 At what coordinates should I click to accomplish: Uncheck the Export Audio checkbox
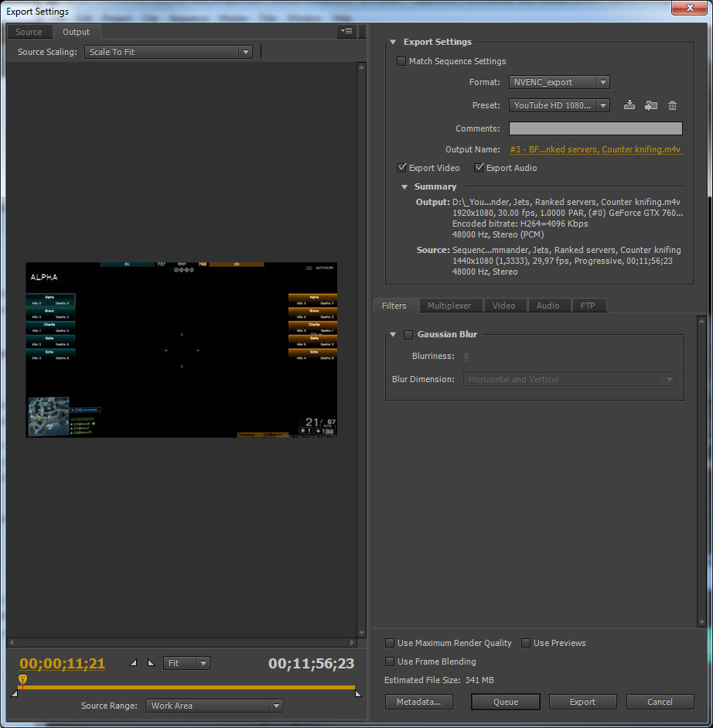pyautogui.click(x=479, y=168)
